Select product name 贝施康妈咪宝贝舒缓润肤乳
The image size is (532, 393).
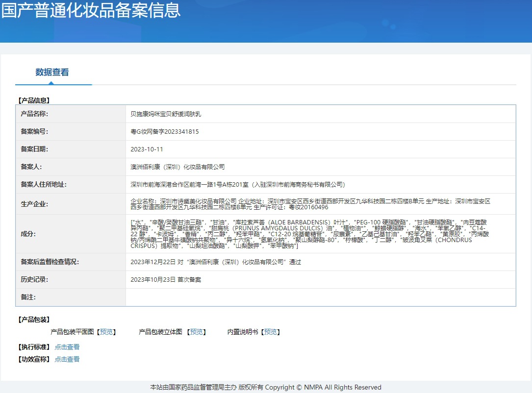[166, 114]
